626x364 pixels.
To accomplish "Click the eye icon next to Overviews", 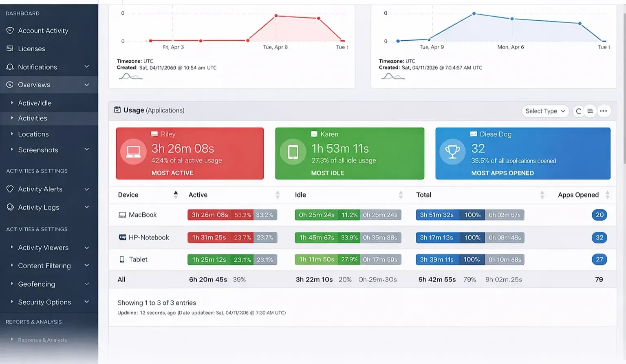I will click(9, 85).
